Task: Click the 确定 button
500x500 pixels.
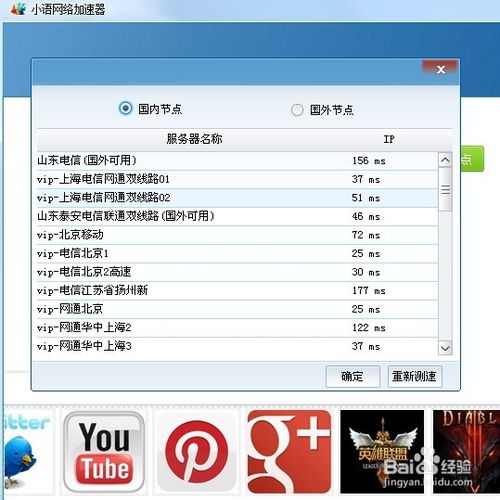Action: coord(353,377)
